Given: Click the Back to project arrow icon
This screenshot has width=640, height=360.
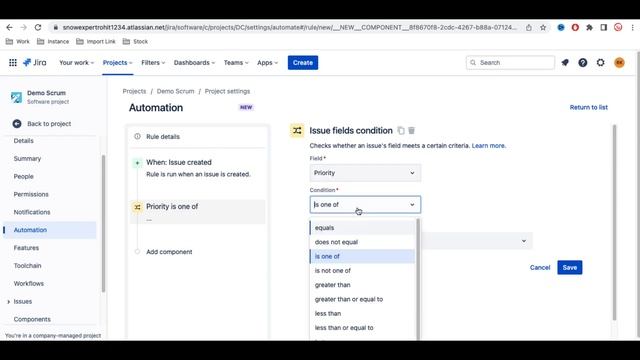Looking at the screenshot, I should pyautogui.click(x=17, y=124).
